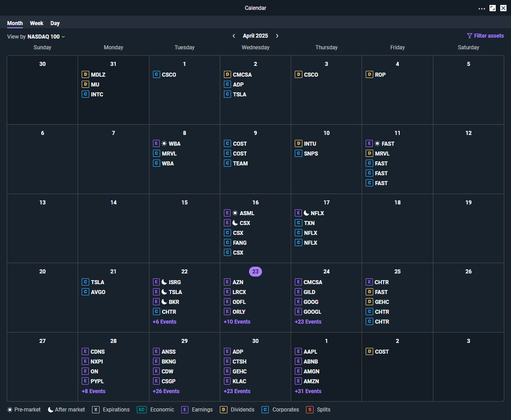Open the three-dot more options menu

tap(482, 9)
